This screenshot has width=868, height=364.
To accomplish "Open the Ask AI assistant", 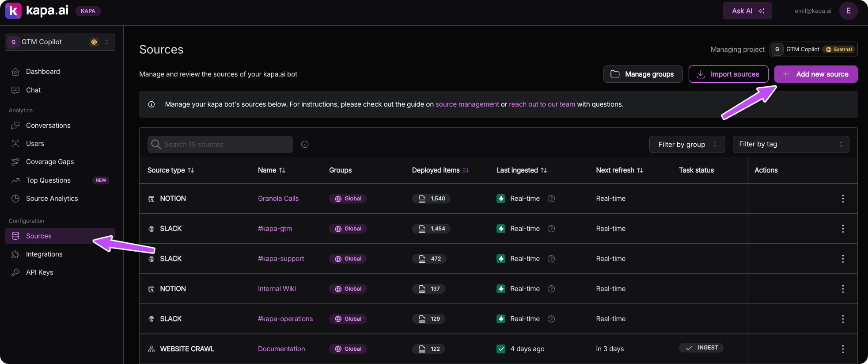I will [x=747, y=11].
